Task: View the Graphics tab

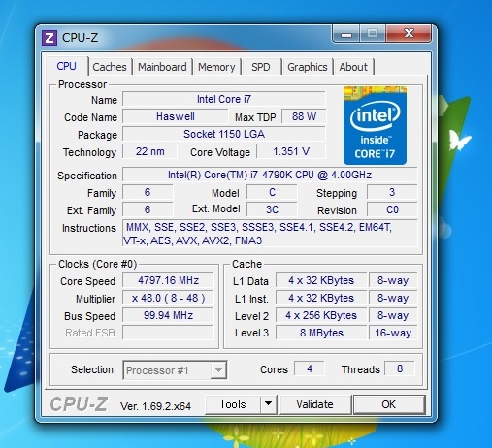Action: [x=308, y=67]
